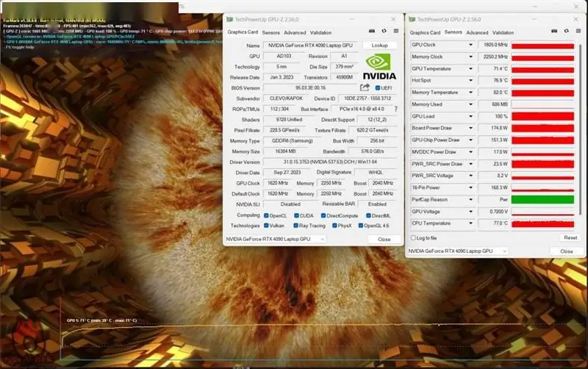Image resolution: width=588 pixels, height=369 pixels.
Task: Click the Reset button in Sensors
Action: [570, 237]
